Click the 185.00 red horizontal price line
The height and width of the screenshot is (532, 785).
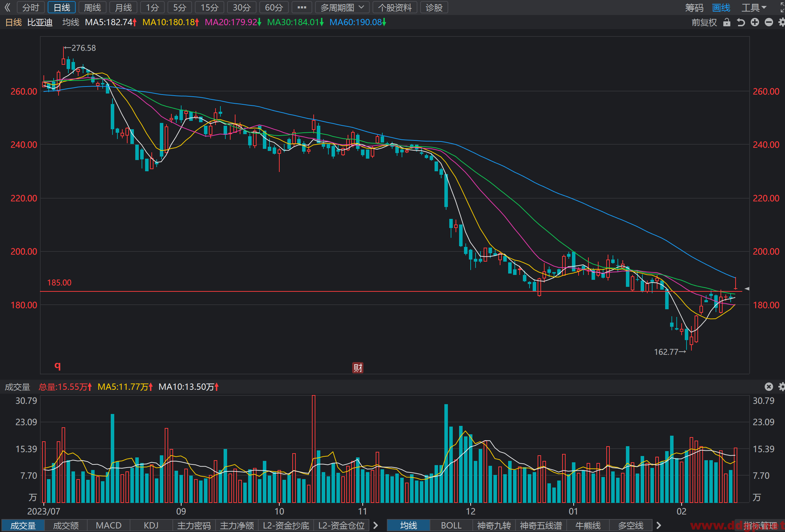[x=391, y=291]
